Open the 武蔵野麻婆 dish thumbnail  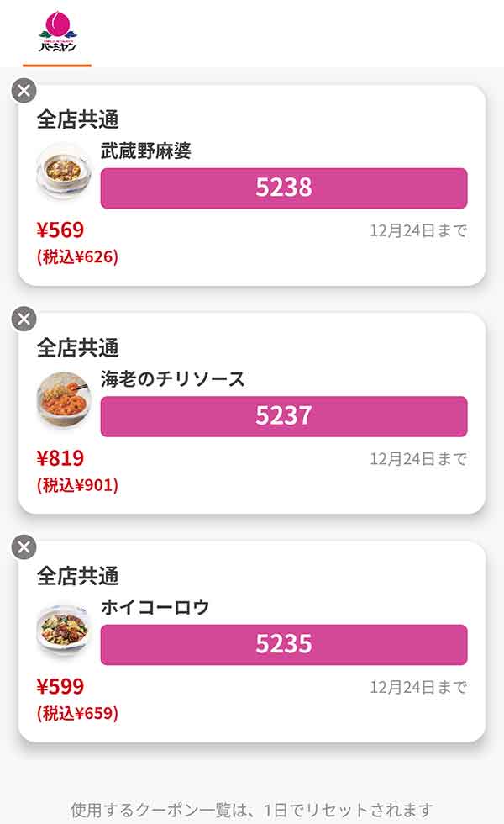[x=63, y=172]
